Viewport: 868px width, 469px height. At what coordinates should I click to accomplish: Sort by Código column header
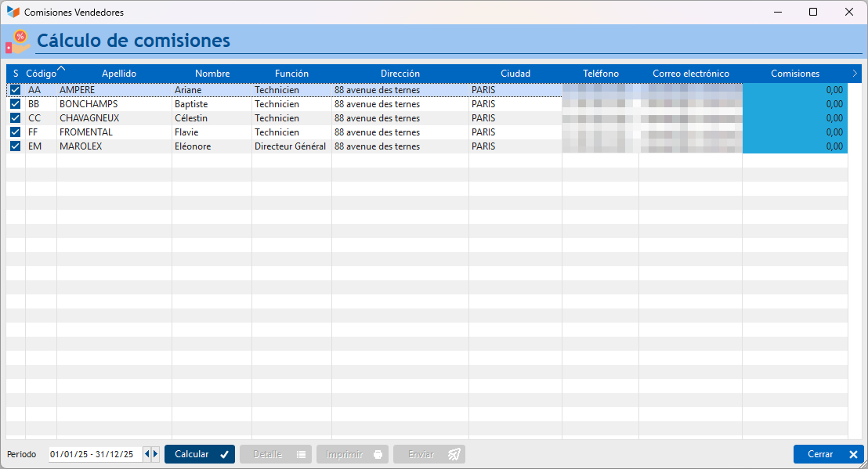41,74
